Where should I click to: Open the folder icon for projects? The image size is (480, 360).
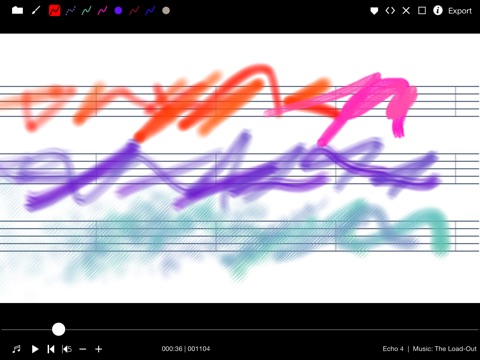[x=17, y=11]
